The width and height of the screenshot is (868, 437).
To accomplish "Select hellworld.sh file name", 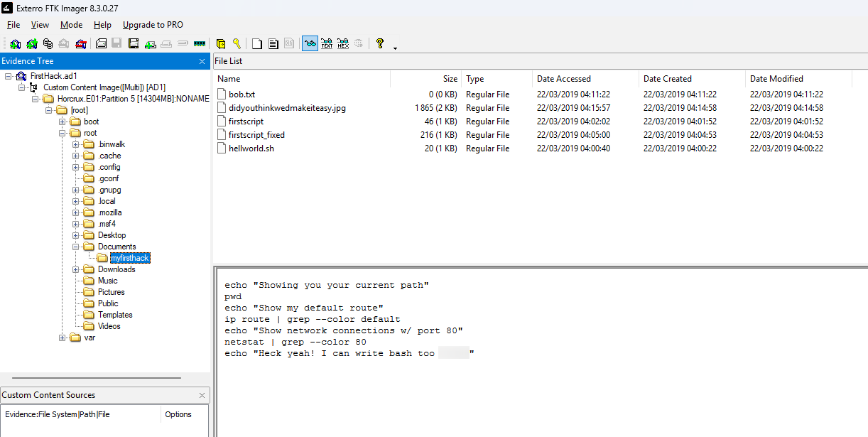I will pos(251,148).
